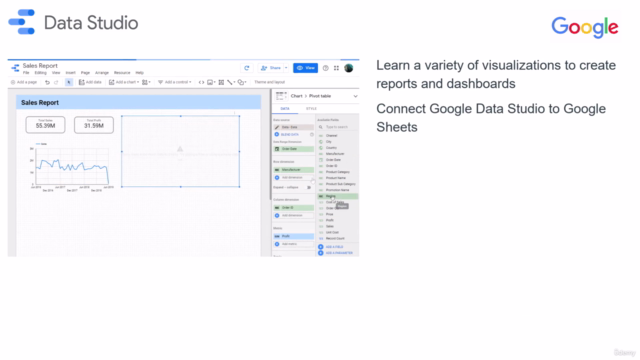640x360 pixels.
Task: Click Add dimension under Row dimension
Action: tap(293, 178)
